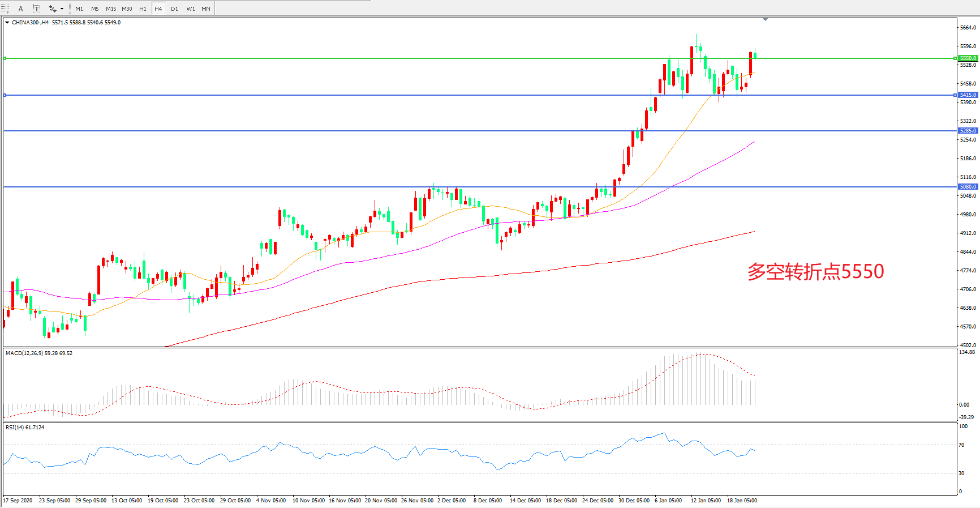Image resolution: width=980 pixels, height=508 pixels.
Task: Click the green 5550.0 price label
Action: click(968, 58)
